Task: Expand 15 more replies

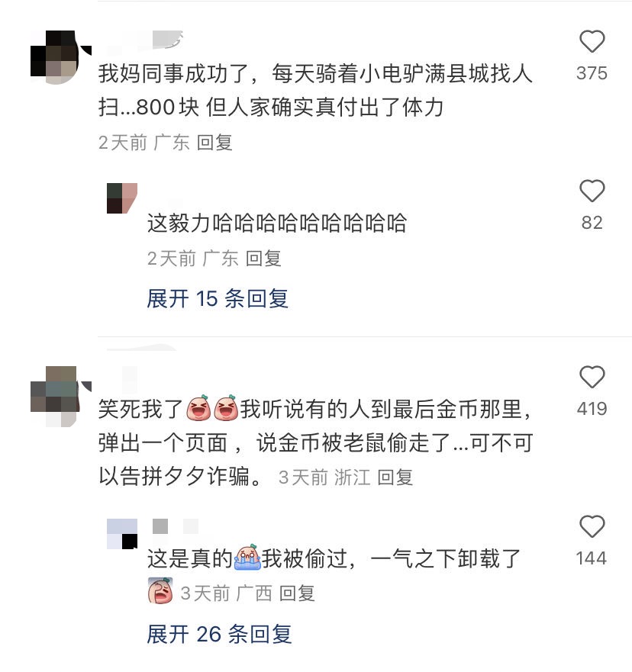Action: (218, 298)
